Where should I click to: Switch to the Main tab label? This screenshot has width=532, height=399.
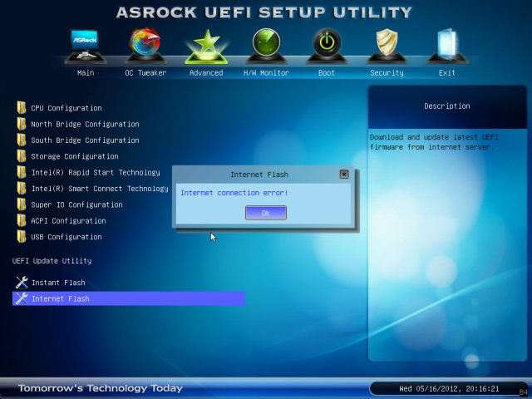pos(86,72)
